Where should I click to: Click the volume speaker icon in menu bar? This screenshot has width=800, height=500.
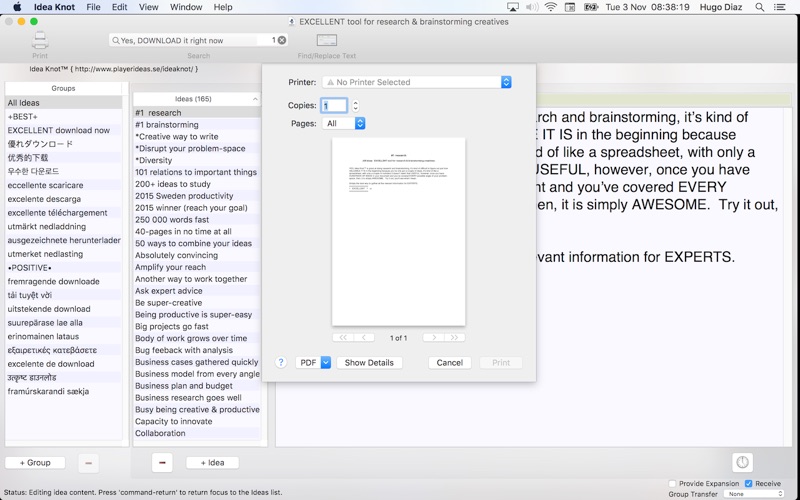click(532, 7)
